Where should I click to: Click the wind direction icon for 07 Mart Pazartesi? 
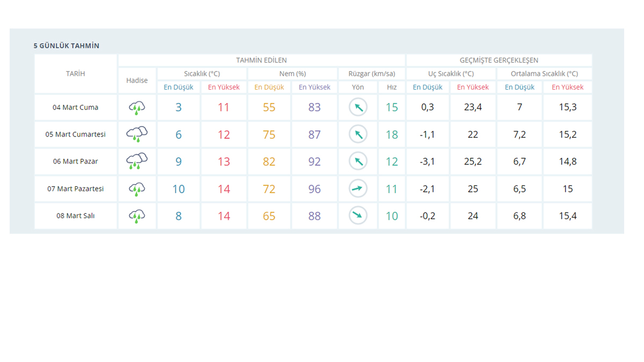[358, 189]
